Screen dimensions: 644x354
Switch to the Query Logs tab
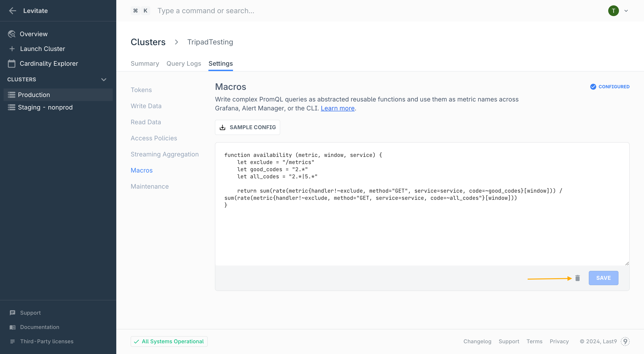(184, 63)
